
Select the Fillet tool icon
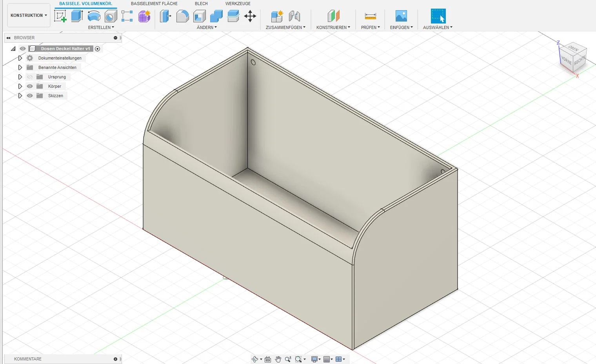[182, 16]
